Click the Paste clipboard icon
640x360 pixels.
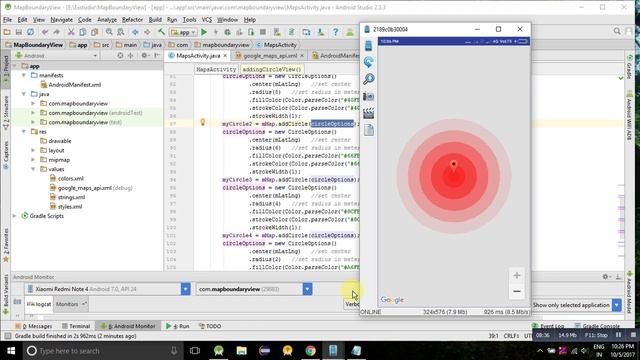coord(94,32)
